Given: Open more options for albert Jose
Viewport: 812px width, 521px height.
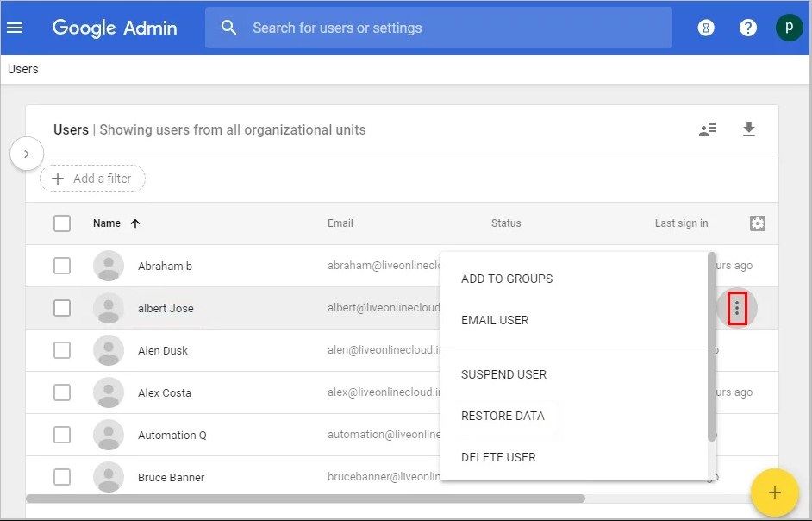Looking at the screenshot, I should pyautogui.click(x=737, y=309).
